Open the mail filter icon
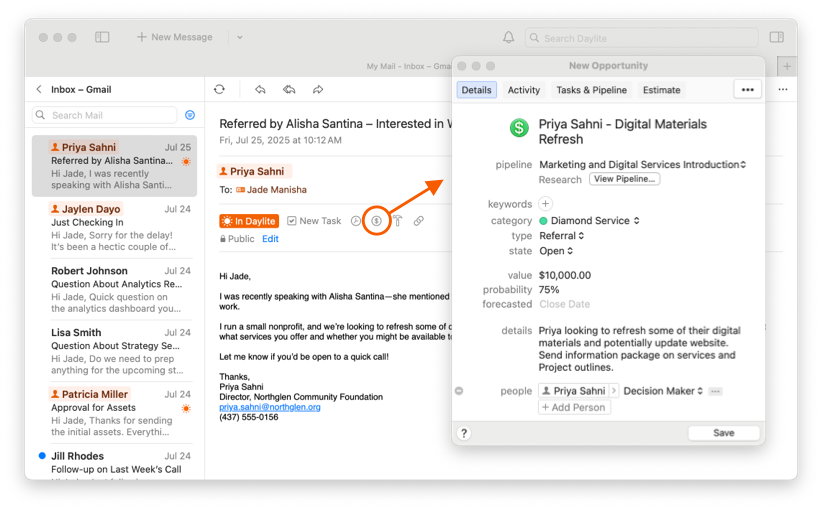 pyautogui.click(x=190, y=115)
